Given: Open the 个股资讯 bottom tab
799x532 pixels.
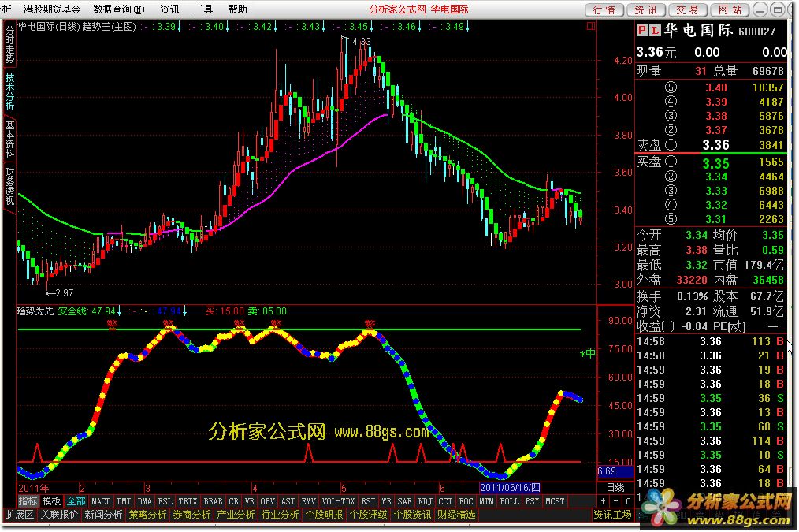Looking at the screenshot, I should (413, 515).
